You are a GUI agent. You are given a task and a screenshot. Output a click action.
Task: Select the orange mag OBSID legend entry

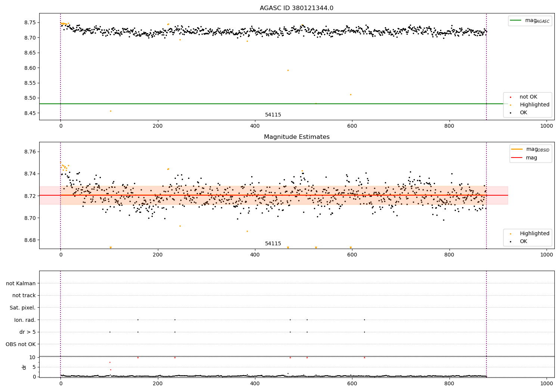point(530,149)
